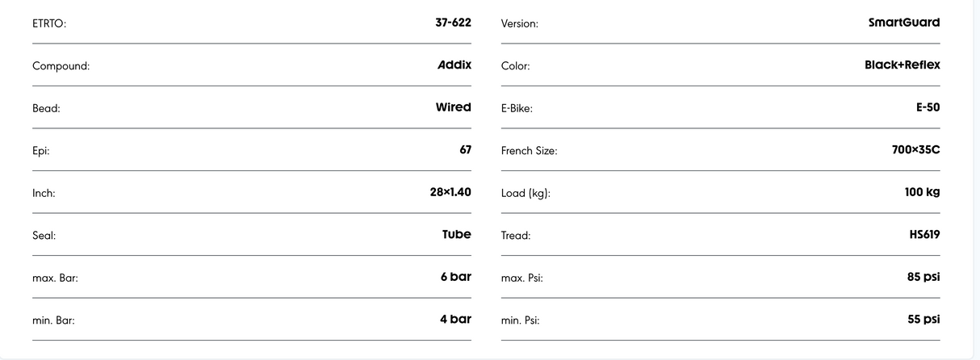Image resolution: width=980 pixels, height=360 pixels.
Task: Select the Epi value 67
Action: tap(465, 149)
